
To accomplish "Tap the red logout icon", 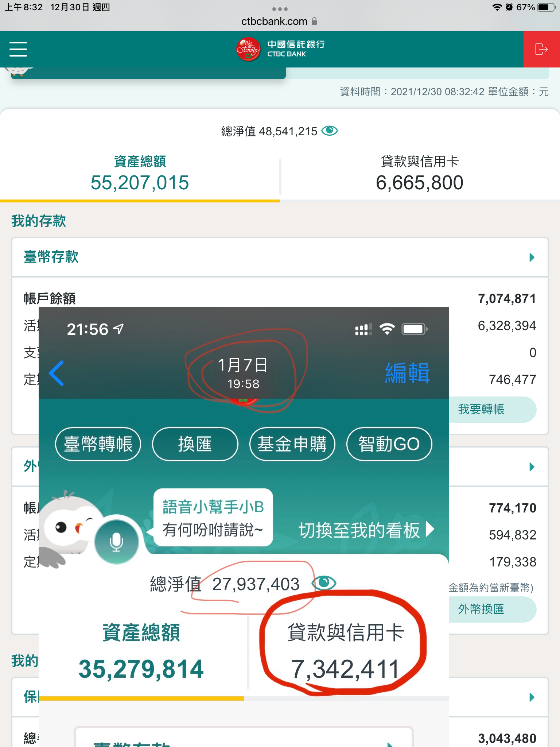I will pos(541,49).
